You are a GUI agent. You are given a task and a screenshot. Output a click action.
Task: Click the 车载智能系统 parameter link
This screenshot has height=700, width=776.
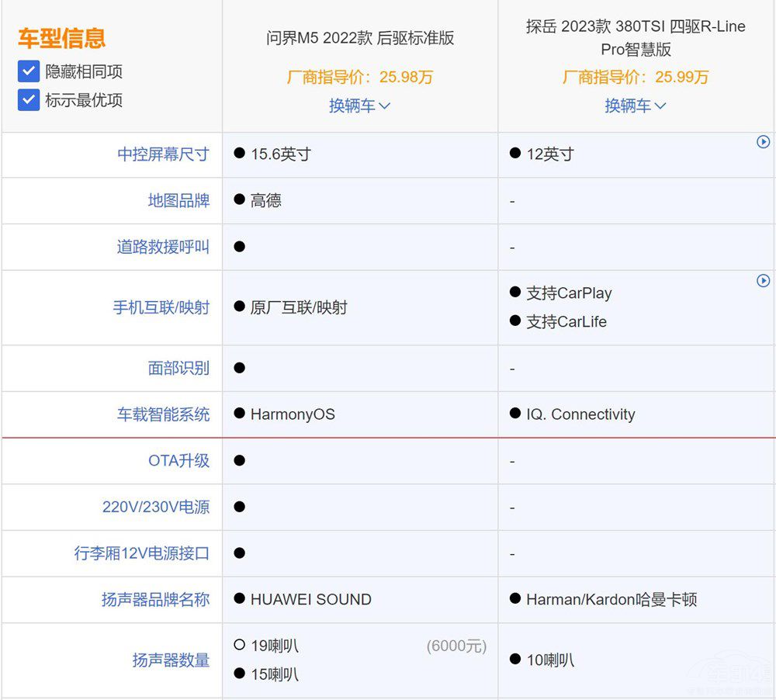click(163, 414)
